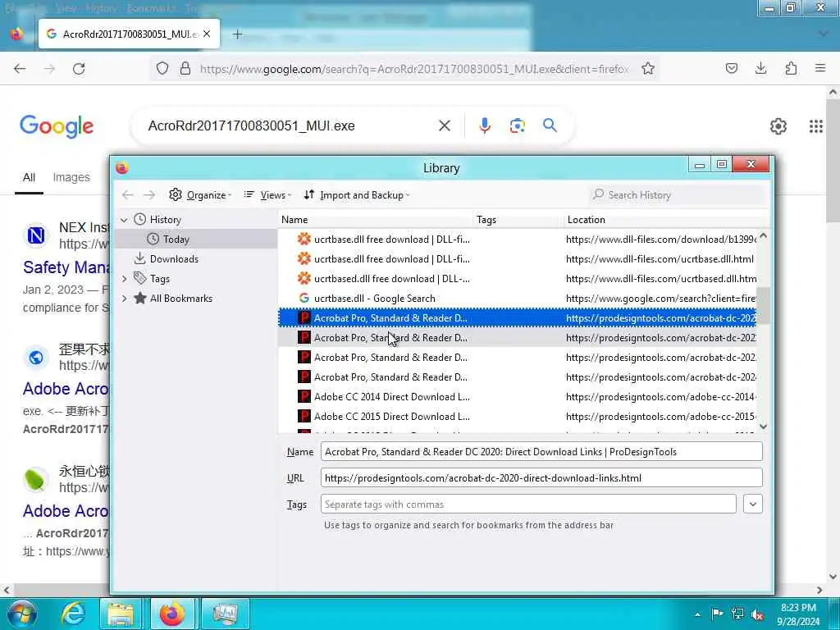Bookmark this page with the star icon
The image size is (840, 630).
tap(648, 69)
